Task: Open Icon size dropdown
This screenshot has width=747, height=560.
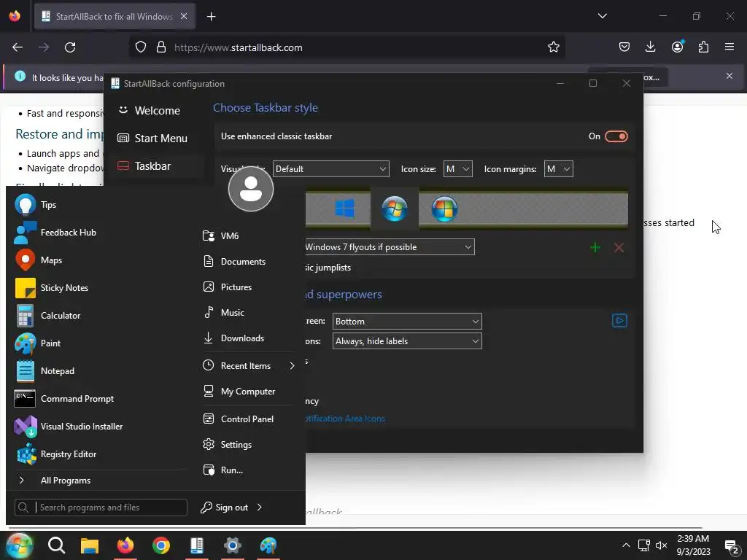Action: pyautogui.click(x=458, y=169)
